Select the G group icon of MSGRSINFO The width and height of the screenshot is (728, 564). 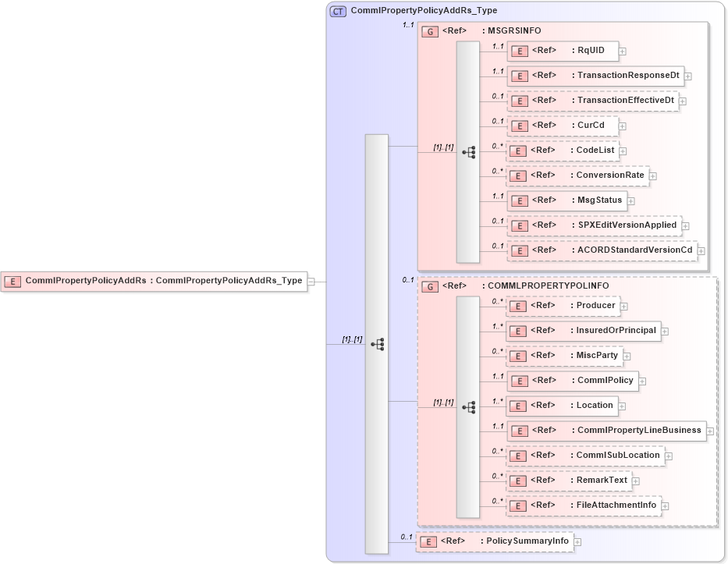(429, 31)
